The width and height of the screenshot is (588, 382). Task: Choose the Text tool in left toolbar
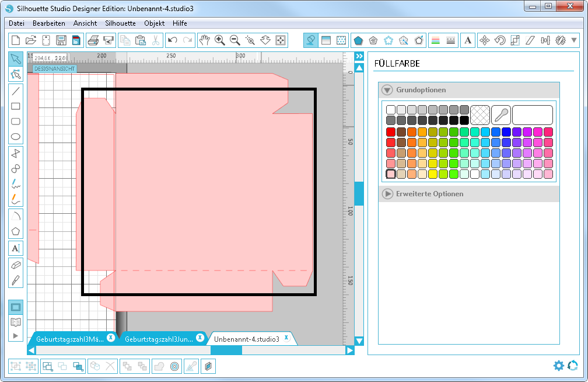(16, 248)
